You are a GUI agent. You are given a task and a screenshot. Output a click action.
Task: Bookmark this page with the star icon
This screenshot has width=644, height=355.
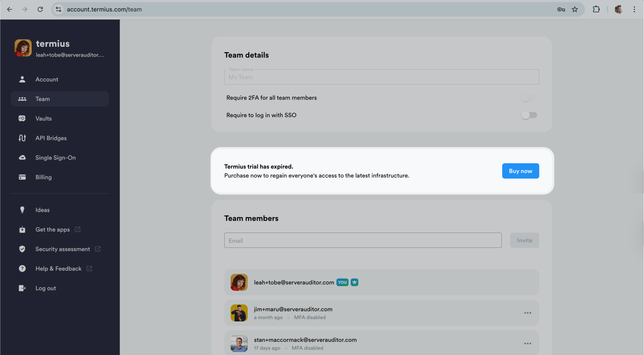[575, 9]
